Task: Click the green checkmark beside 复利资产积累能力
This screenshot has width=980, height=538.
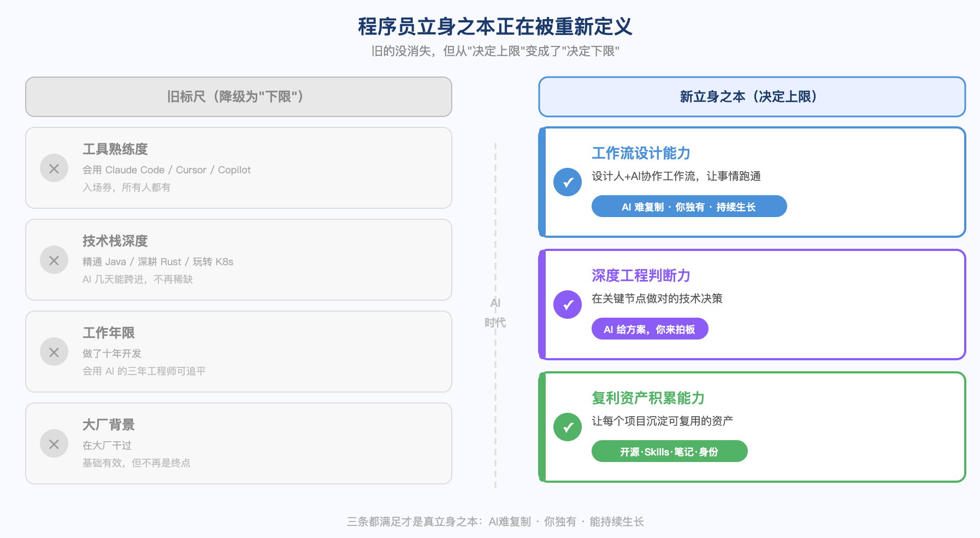Action: [568, 427]
